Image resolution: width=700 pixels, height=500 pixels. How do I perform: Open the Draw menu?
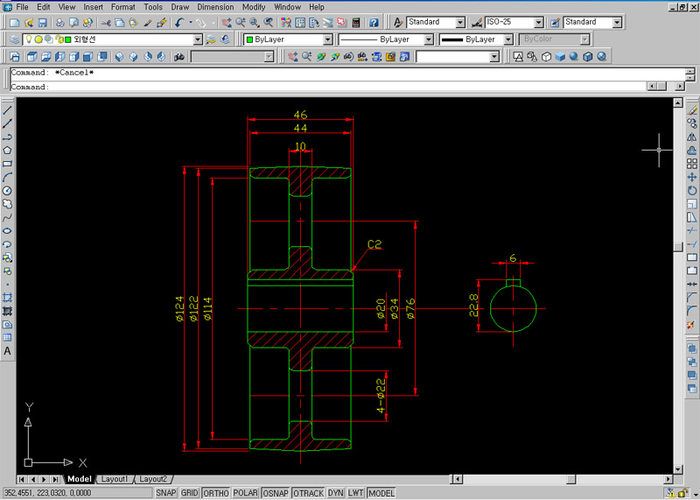(x=180, y=7)
